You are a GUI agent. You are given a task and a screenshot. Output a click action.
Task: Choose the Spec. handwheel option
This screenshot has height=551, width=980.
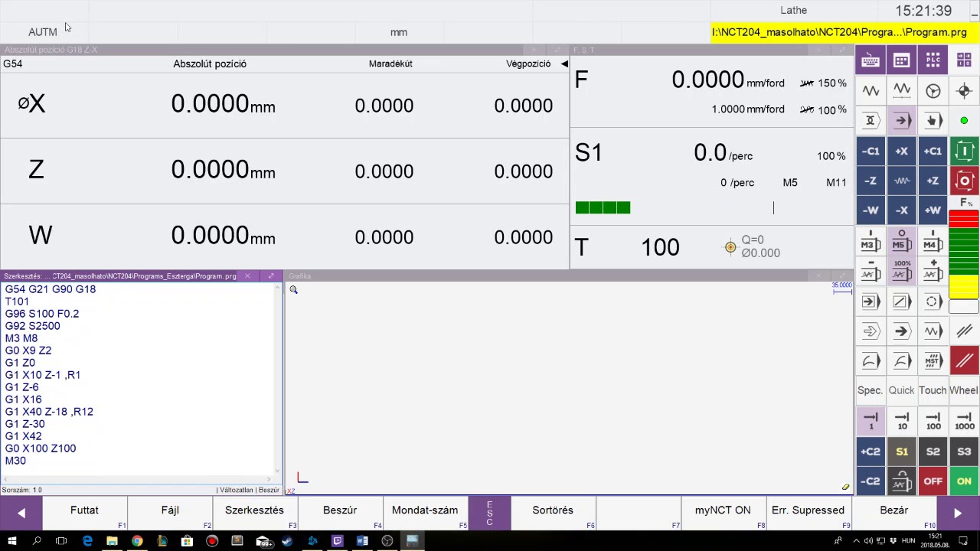[871, 390]
